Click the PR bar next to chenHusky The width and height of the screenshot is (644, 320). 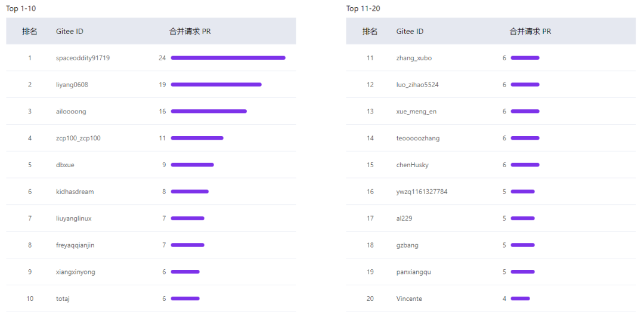(525, 165)
